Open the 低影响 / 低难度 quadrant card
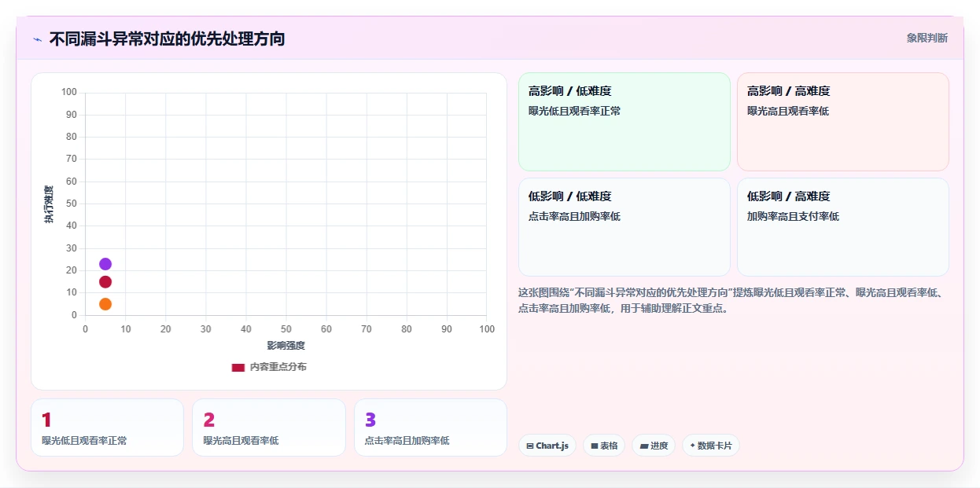The width and height of the screenshot is (980, 488). [624, 227]
